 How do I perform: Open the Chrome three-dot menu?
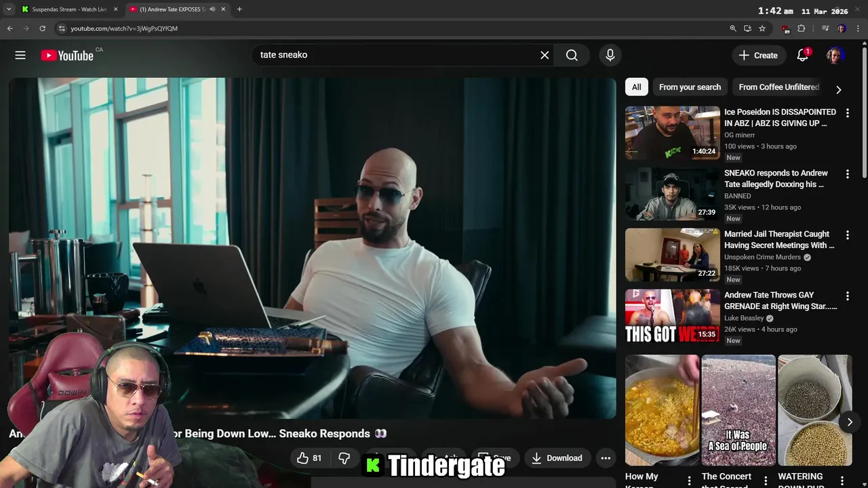(858, 28)
